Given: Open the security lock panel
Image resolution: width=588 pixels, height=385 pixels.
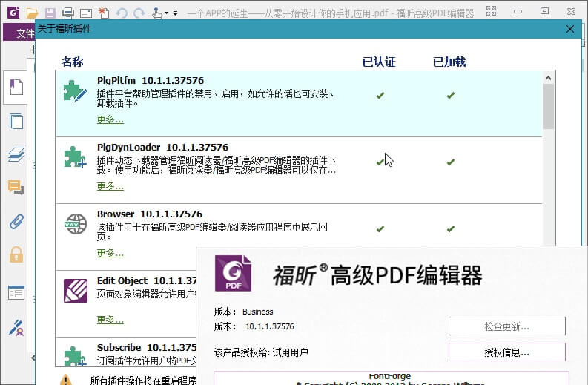Looking at the screenshot, I should click(x=16, y=255).
